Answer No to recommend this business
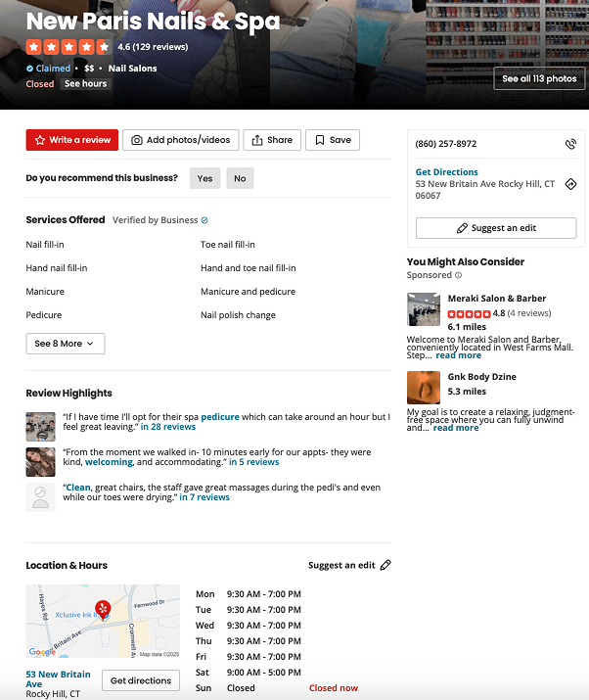 click(x=240, y=178)
